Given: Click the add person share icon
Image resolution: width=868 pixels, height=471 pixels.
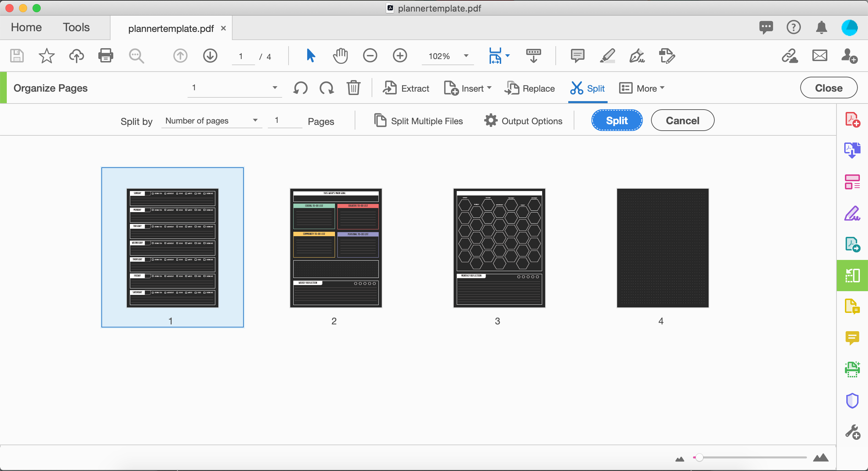Looking at the screenshot, I should [x=849, y=56].
